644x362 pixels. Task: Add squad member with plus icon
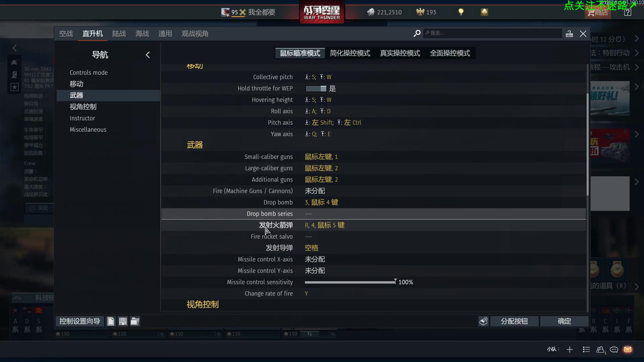[x=570, y=350]
